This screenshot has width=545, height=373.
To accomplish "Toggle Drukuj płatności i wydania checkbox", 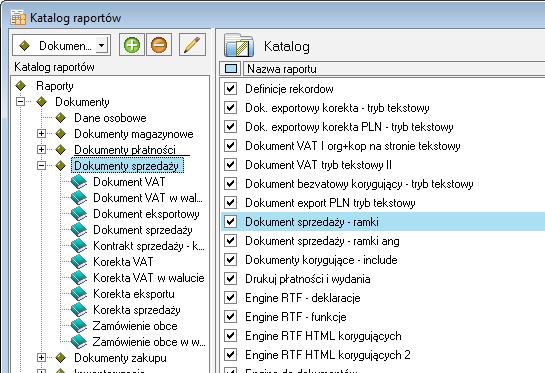I will (230, 278).
